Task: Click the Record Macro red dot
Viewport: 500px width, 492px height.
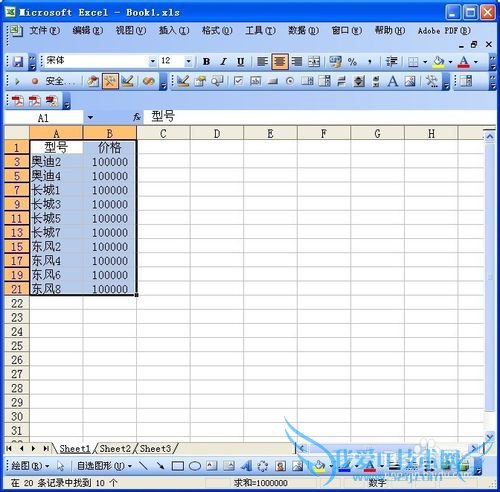Action: click(35, 81)
